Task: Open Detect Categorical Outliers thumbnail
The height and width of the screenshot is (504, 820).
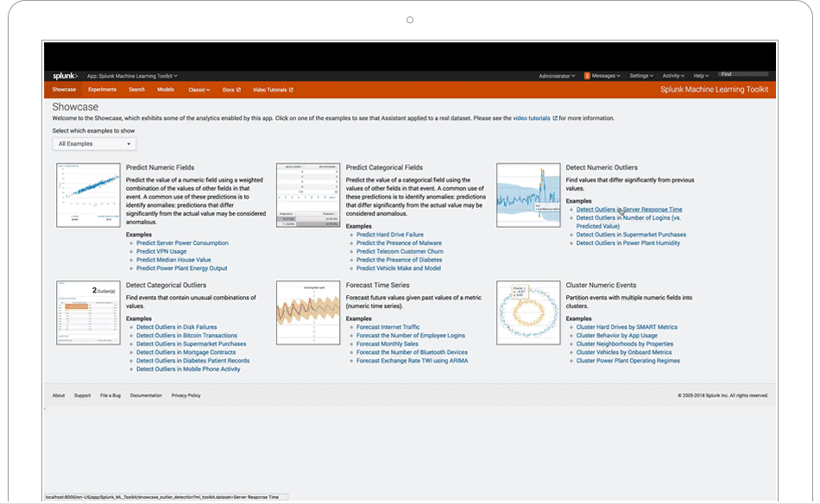Action: [x=88, y=312]
